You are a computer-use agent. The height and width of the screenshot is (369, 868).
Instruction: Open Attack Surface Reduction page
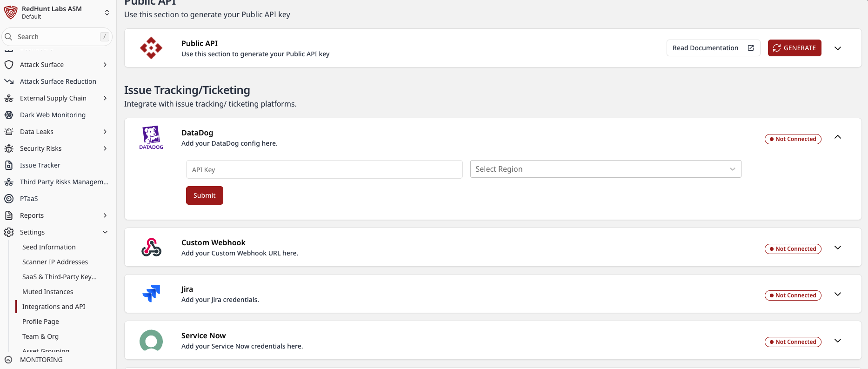(58, 81)
